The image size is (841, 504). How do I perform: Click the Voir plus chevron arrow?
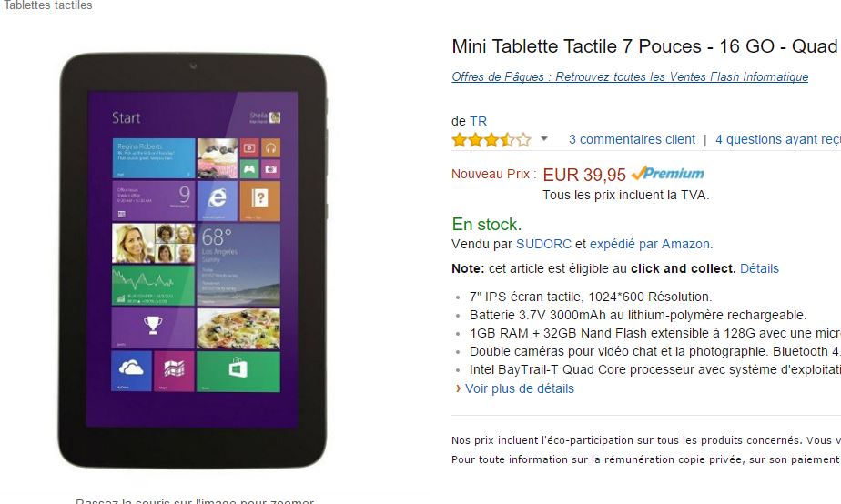(458, 388)
